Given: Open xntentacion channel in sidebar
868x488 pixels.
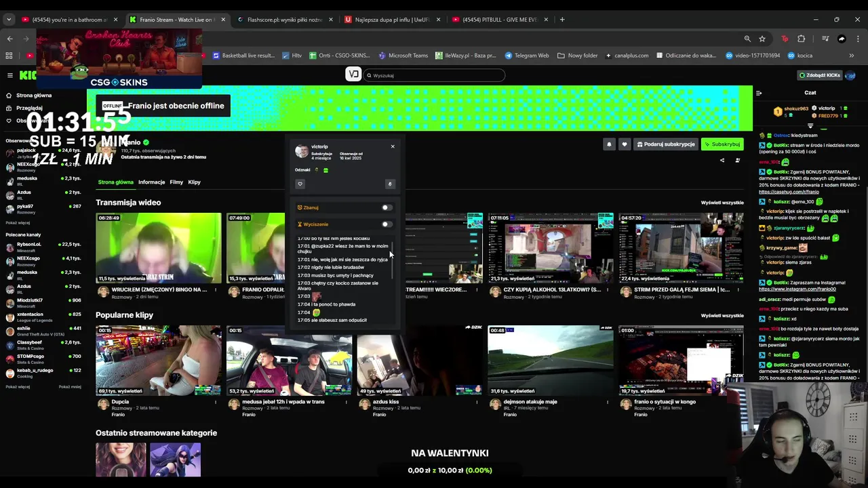Looking at the screenshot, I should [43, 317].
